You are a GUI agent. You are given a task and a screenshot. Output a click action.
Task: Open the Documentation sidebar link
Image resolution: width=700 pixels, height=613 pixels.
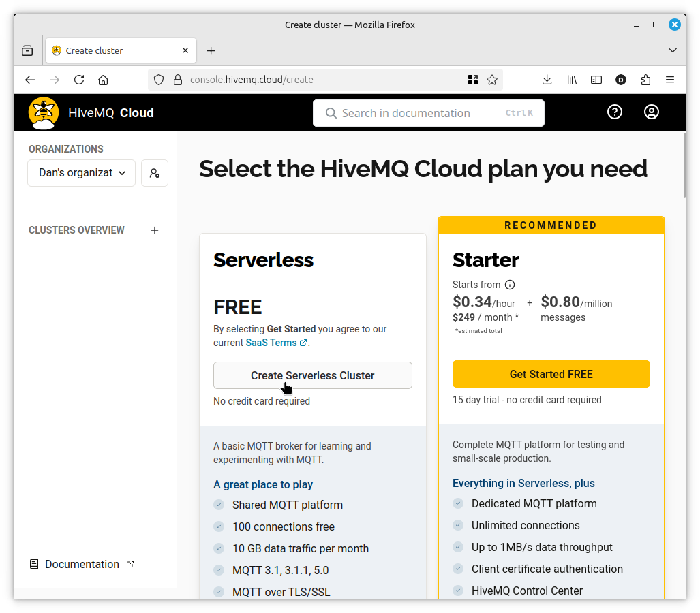tap(82, 564)
